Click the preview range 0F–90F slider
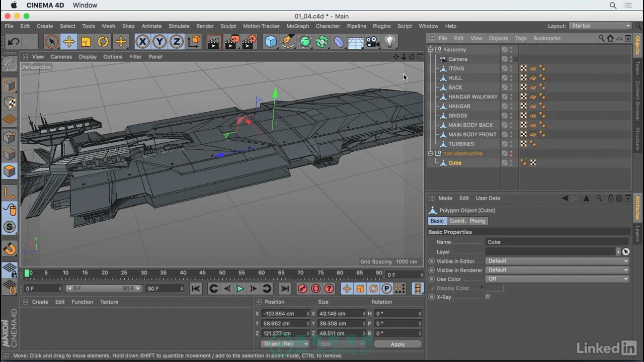 [x=104, y=289]
